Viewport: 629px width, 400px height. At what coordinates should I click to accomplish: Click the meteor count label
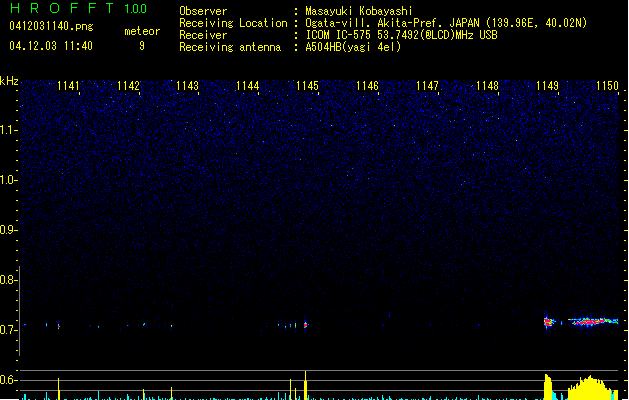coord(142,31)
